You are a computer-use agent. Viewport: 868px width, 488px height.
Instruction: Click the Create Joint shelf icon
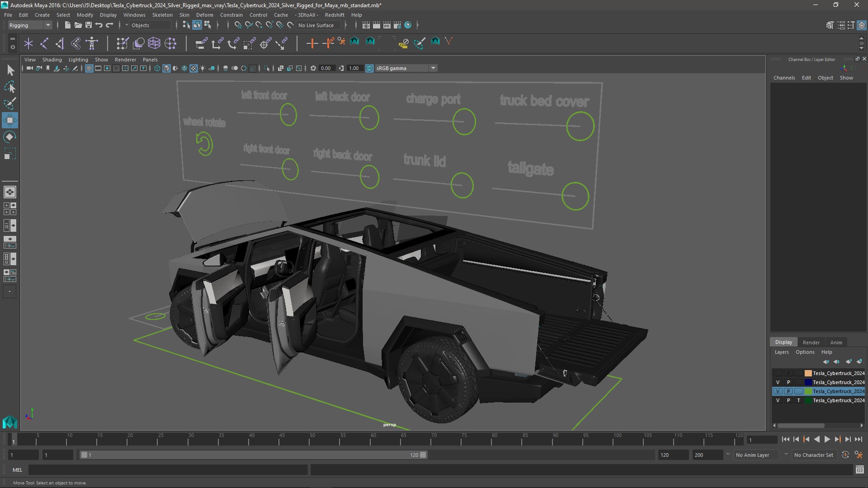[x=44, y=43]
